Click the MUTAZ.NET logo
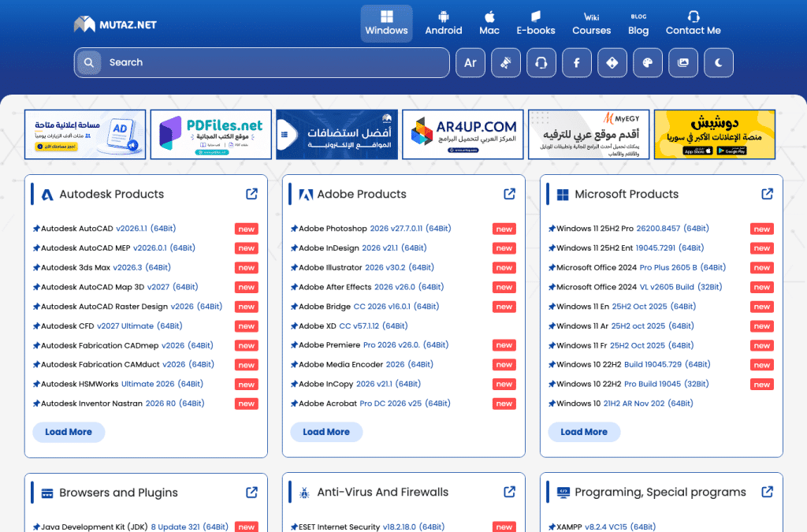The height and width of the screenshot is (532, 807). click(115, 24)
